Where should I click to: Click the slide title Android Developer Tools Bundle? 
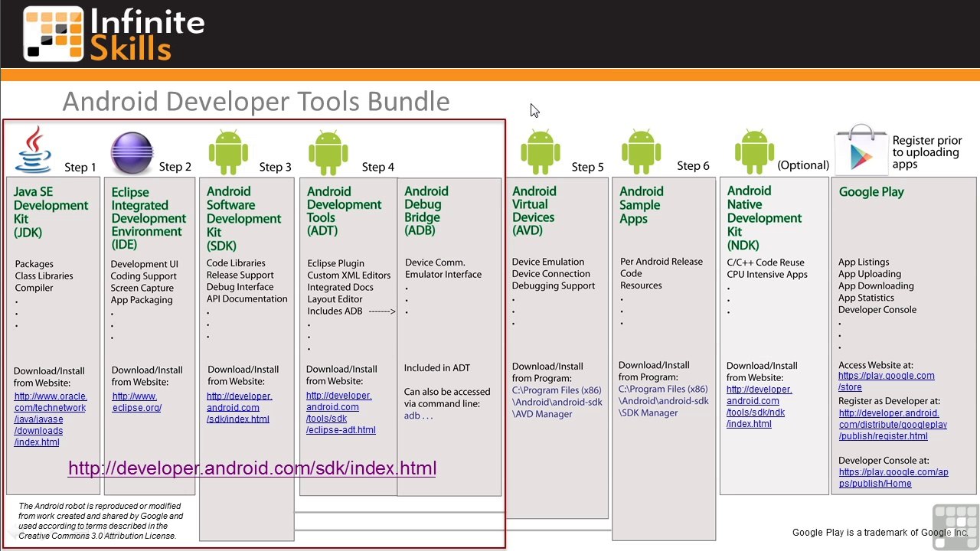tap(256, 102)
